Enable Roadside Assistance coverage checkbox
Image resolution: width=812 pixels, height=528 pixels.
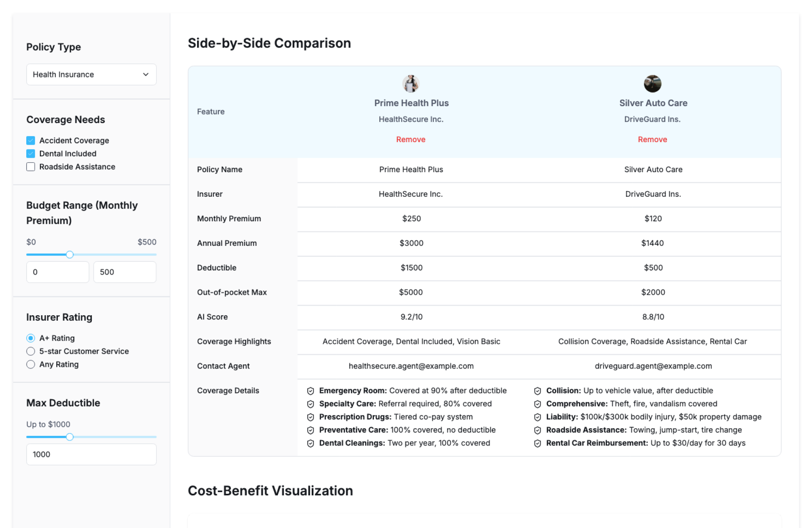point(30,167)
